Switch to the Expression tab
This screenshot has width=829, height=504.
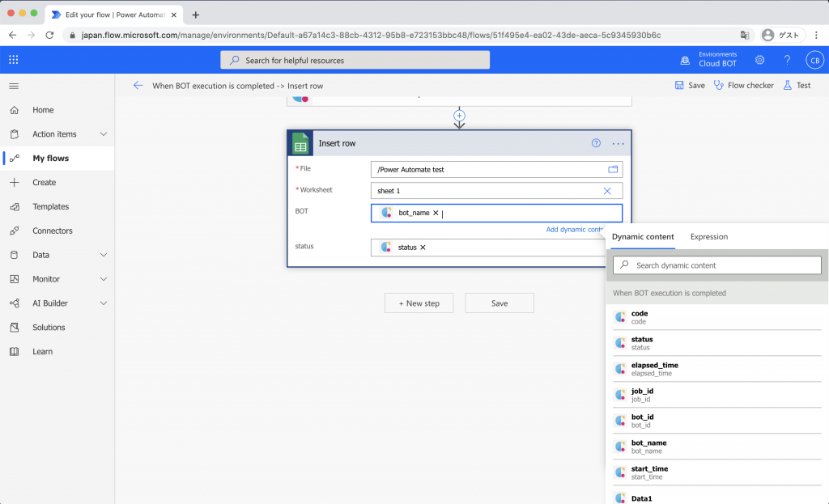click(x=709, y=237)
